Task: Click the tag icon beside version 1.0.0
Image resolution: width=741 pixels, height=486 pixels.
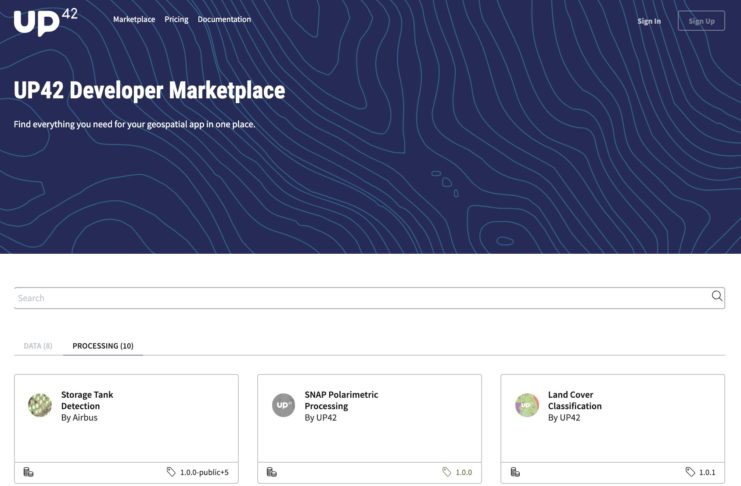Action: (x=447, y=472)
